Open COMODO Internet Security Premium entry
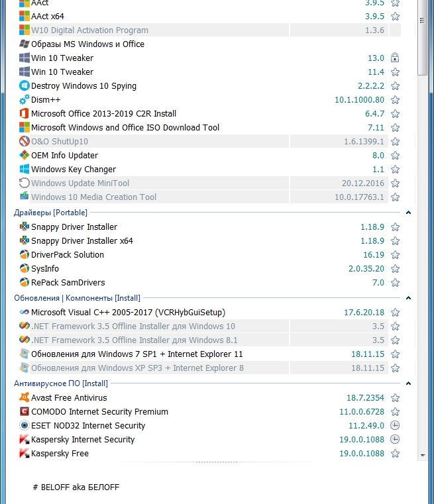This screenshot has height=504, width=434. coord(99,411)
